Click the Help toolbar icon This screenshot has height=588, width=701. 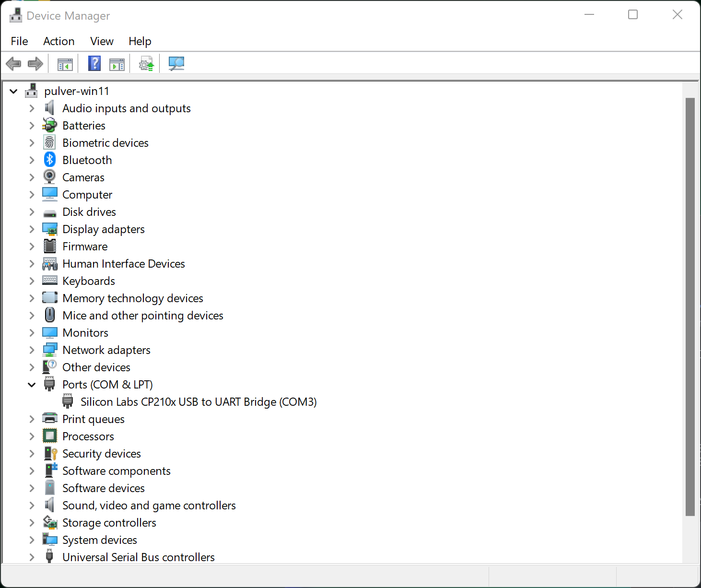[x=94, y=63]
